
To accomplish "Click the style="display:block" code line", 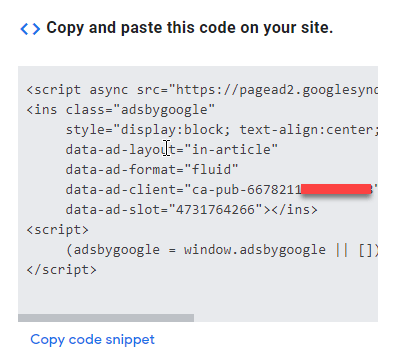I will 222,130.
